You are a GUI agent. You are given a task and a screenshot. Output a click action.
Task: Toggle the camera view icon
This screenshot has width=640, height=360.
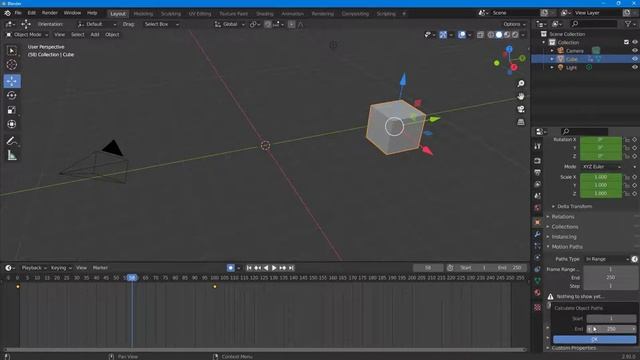tap(521, 109)
